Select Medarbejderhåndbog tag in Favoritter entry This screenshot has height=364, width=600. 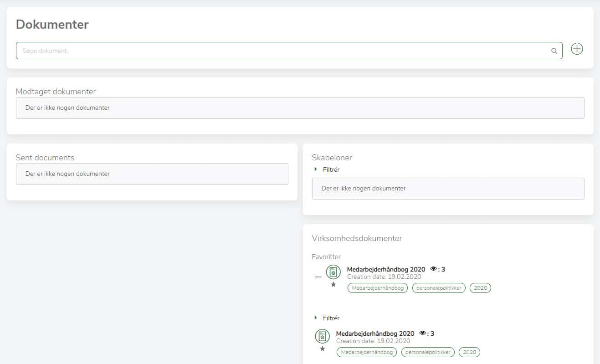pyautogui.click(x=378, y=288)
